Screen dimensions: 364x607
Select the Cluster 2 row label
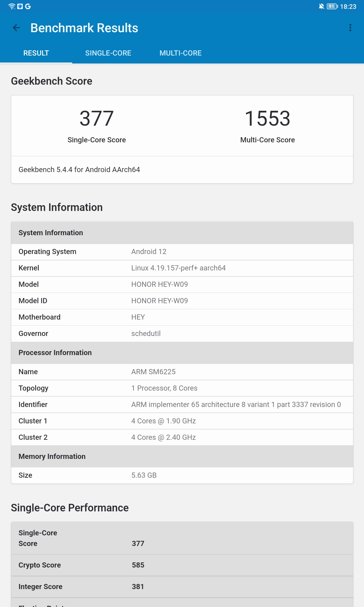tap(33, 437)
